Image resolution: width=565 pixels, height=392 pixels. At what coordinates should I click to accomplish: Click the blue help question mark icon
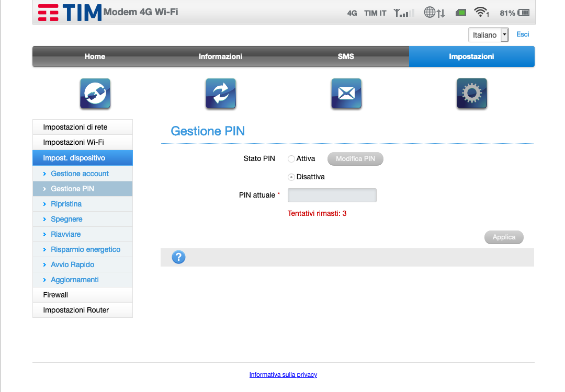[178, 257]
